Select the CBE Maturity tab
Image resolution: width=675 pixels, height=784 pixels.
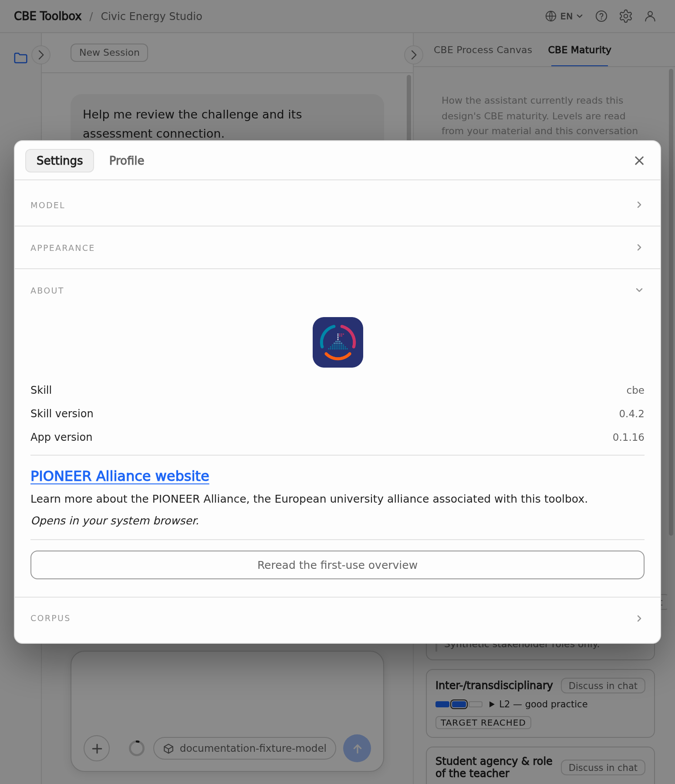pyautogui.click(x=580, y=50)
